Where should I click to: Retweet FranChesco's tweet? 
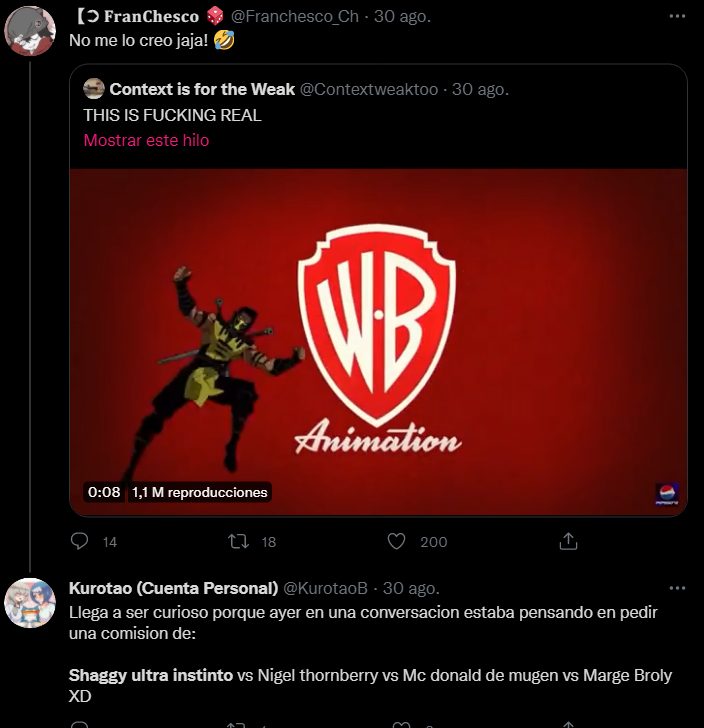[x=239, y=541]
